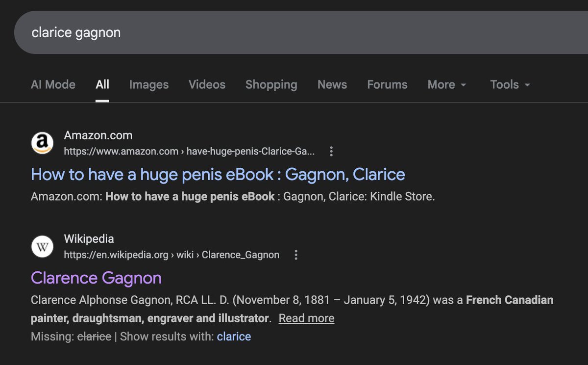Expand the More dropdown
588x365 pixels.
447,84
